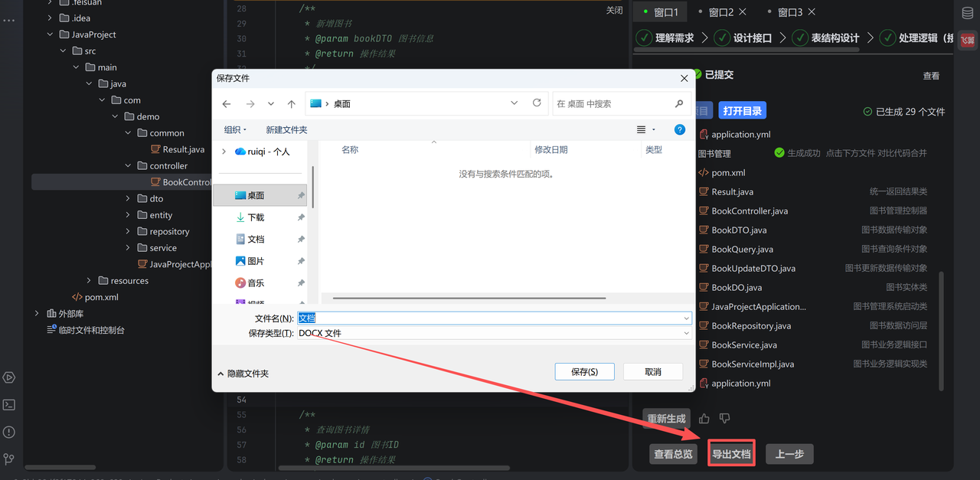Image resolution: width=980 pixels, height=480 pixels.
Task: Click the back arrow in save dialog
Action: pyautogui.click(x=227, y=103)
